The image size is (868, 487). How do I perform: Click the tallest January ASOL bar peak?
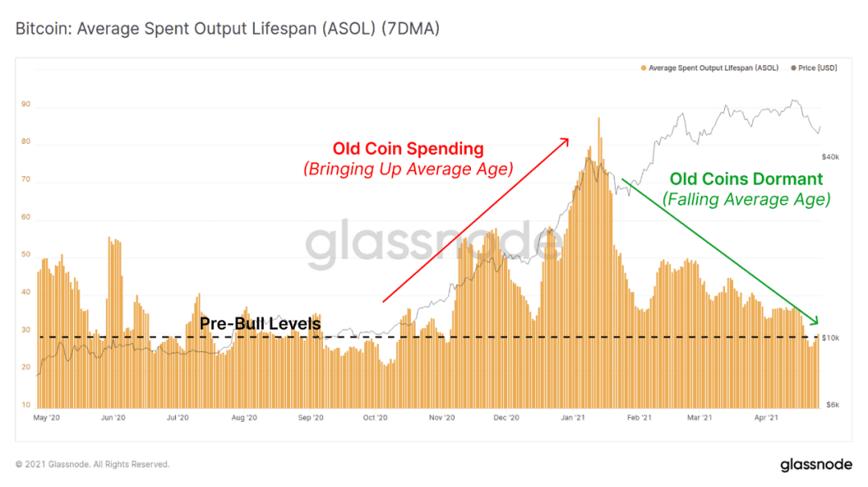[x=599, y=118]
